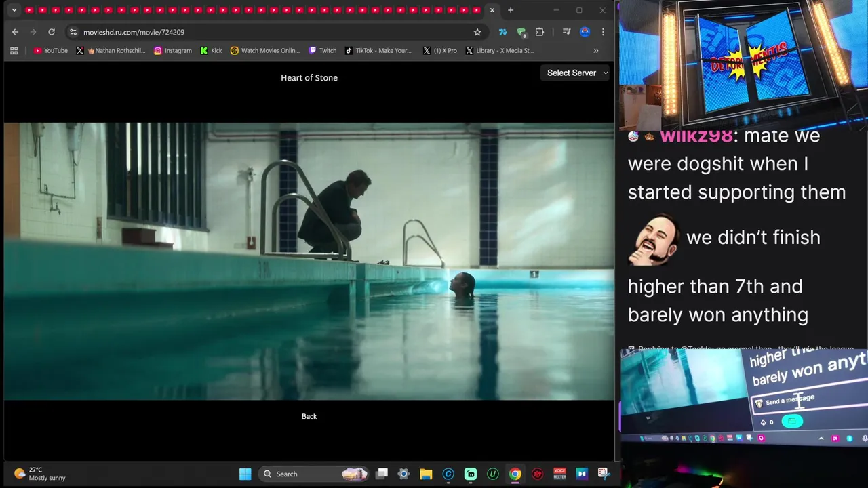868x488 pixels.
Task: Open the red round app icon on taskbar
Action: [x=538, y=474]
